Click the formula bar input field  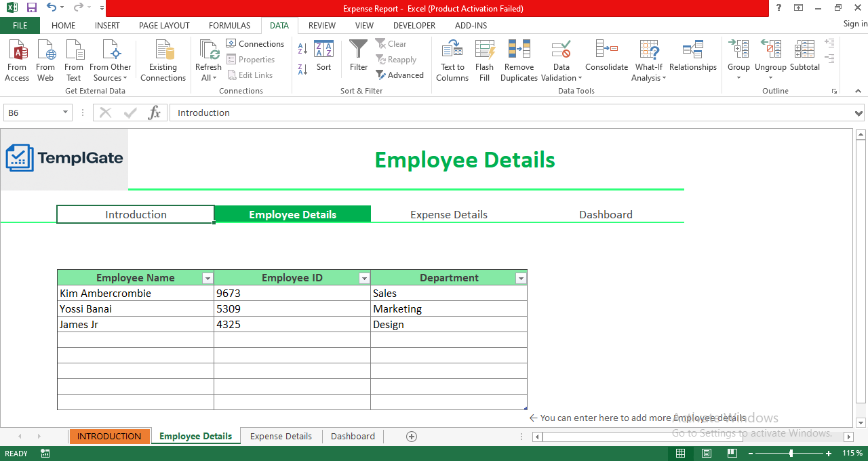(511, 113)
